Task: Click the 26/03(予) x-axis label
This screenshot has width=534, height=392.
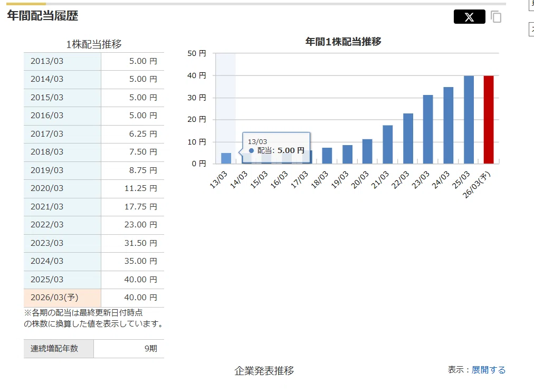Action: coord(476,185)
